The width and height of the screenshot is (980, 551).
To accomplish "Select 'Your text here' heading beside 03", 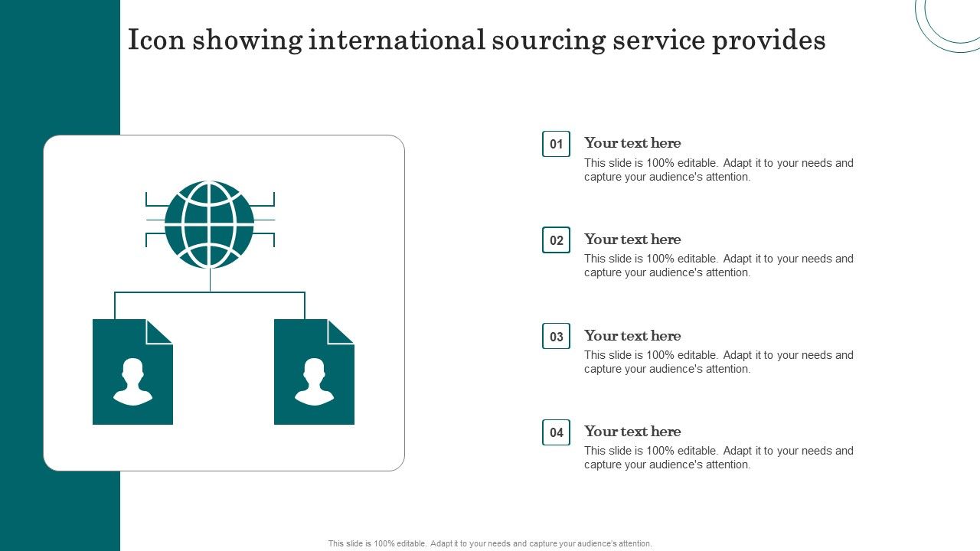I will tap(632, 336).
